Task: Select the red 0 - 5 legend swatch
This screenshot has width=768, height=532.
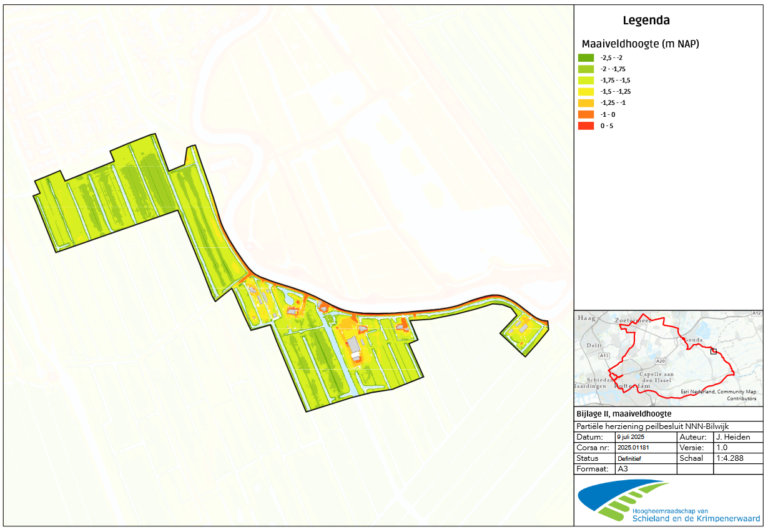Action: 585,126
